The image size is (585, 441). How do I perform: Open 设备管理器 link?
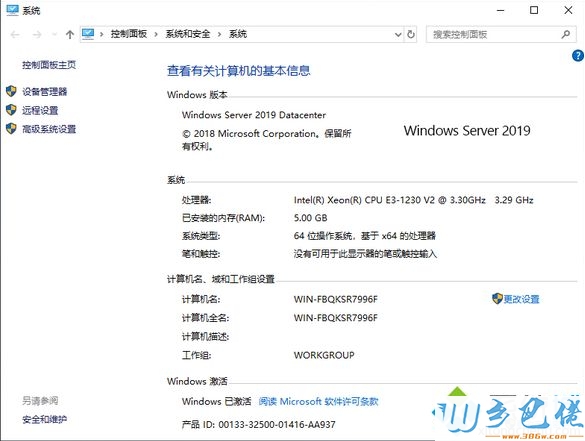[44, 91]
